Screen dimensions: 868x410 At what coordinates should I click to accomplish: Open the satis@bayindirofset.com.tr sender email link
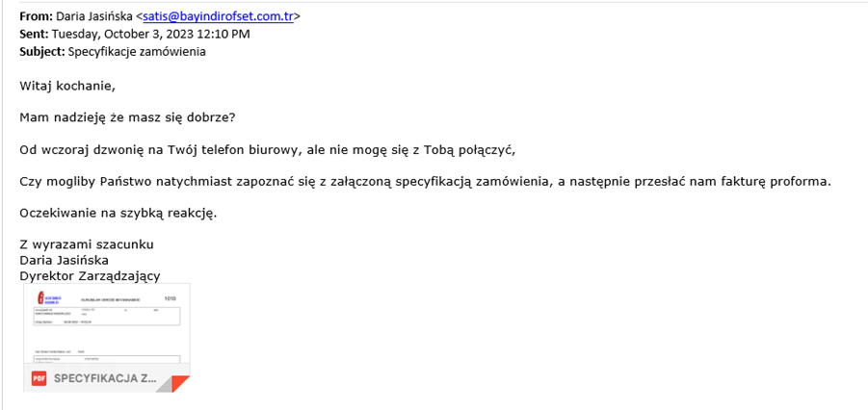pyautogui.click(x=218, y=16)
